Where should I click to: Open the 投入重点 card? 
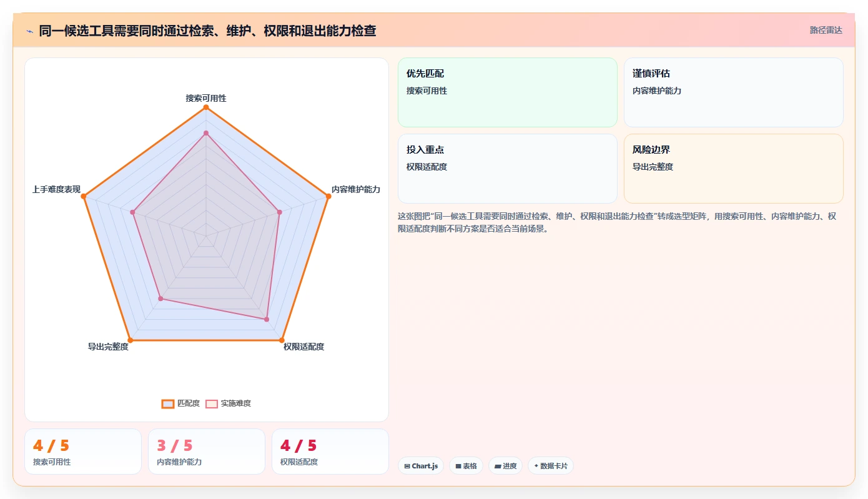tap(508, 169)
